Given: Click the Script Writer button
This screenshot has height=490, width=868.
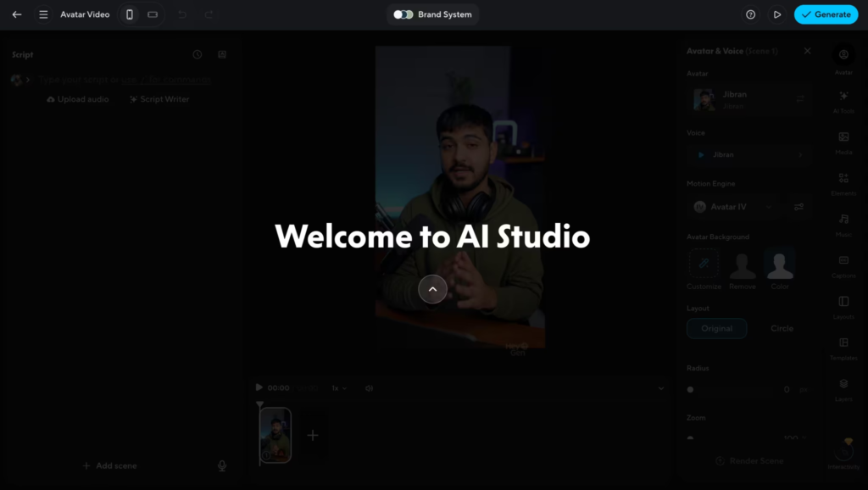Looking at the screenshot, I should coord(159,99).
